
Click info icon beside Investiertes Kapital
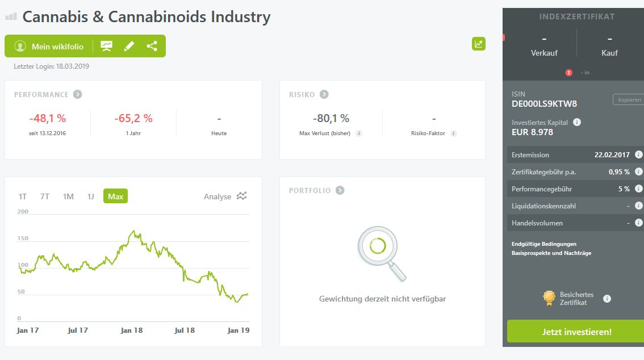tap(577, 122)
